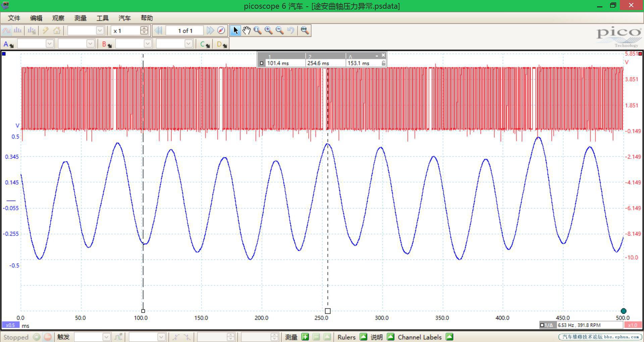Select the arrow selection tool
The width and height of the screenshot is (644, 342).
[x=235, y=31]
